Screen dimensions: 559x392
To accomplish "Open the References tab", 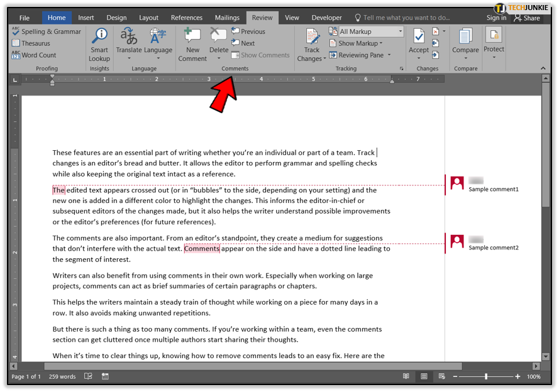I will point(187,18).
